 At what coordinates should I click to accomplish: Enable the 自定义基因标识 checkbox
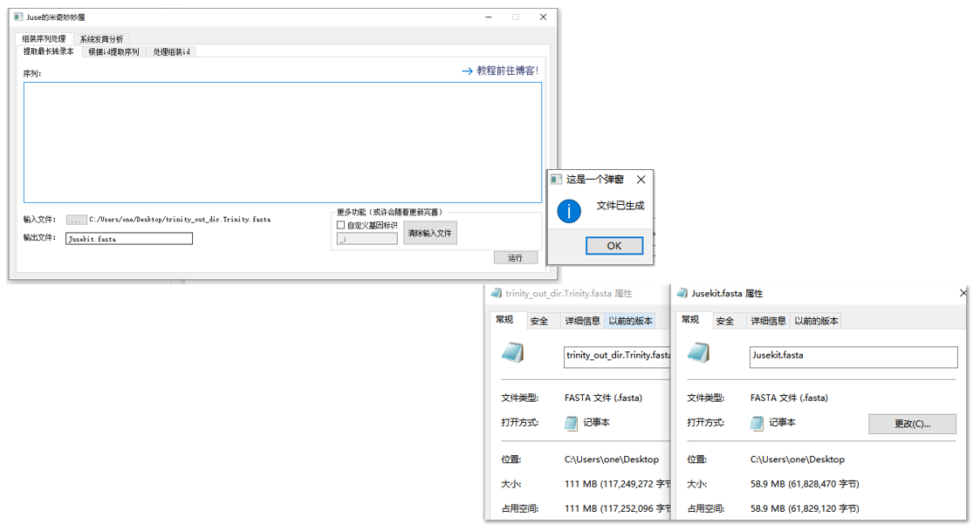tap(341, 225)
